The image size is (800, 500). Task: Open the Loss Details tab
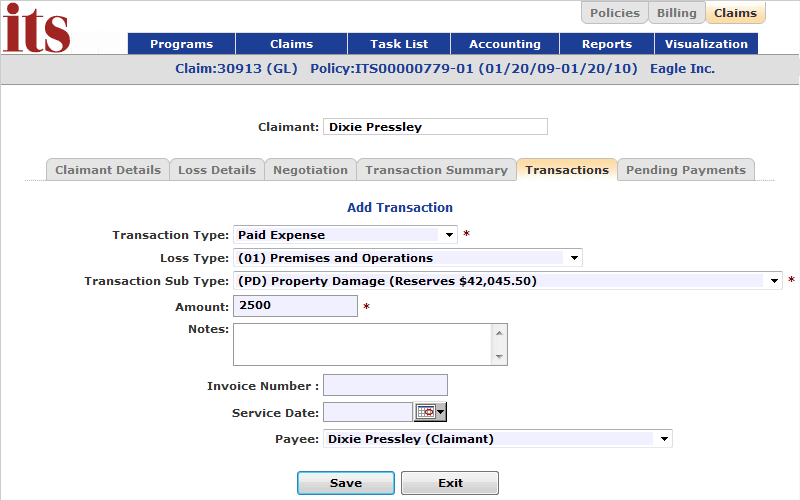[x=217, y=170]
